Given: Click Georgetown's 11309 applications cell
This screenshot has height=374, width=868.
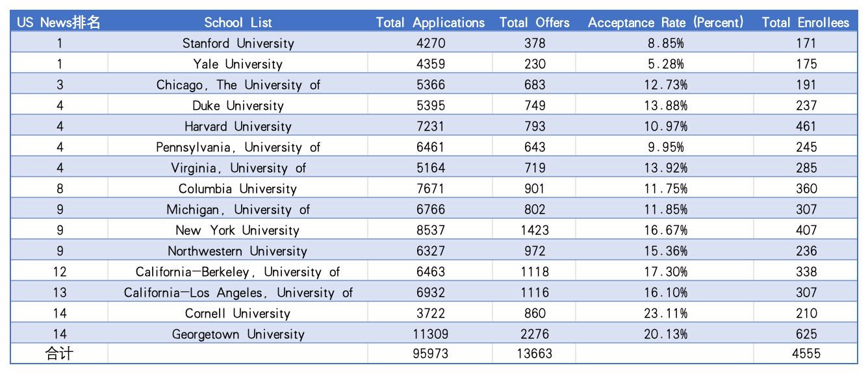Looking at the screenshot, I should tap(430, 334).
